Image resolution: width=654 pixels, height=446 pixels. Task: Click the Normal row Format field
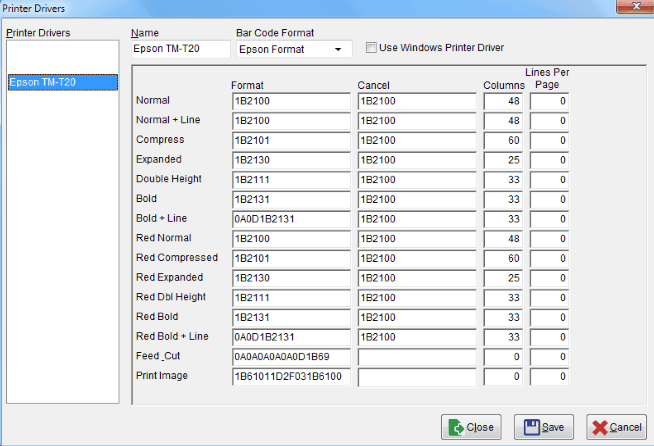(x=290, y=101)
